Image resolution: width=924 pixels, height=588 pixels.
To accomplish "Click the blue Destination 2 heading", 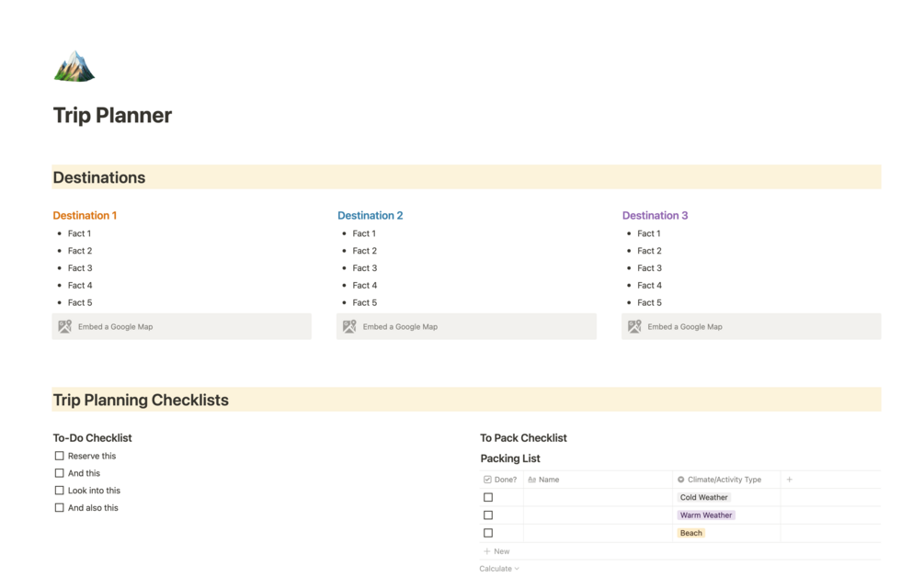I will (371, 215).
